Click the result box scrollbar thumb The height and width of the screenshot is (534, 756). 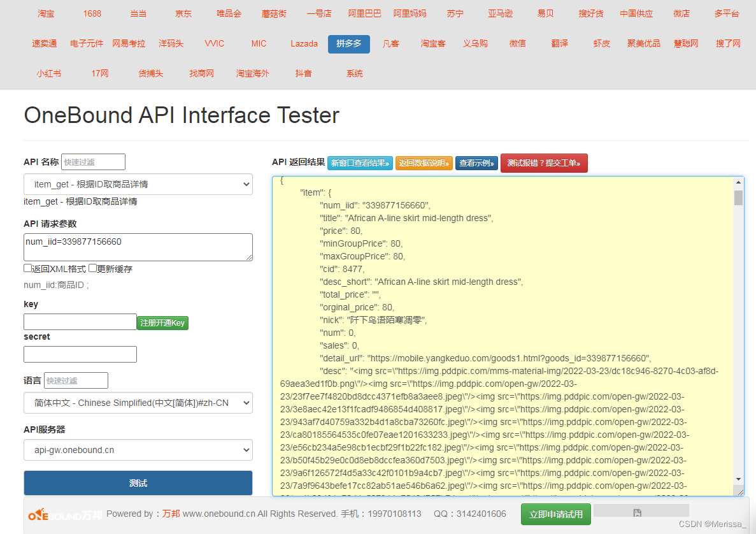[738, 198]
